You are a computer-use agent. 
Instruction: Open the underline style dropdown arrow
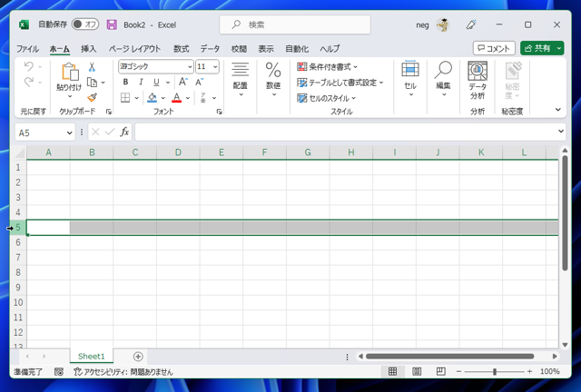[168, 83]
